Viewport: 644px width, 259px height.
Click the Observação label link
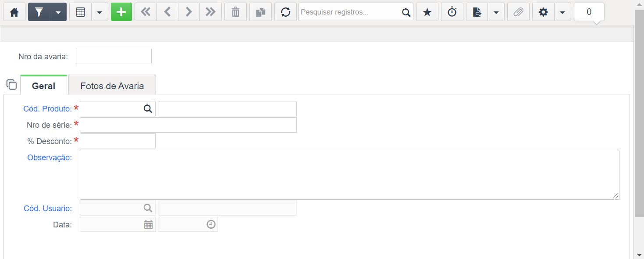coord(50,157)
